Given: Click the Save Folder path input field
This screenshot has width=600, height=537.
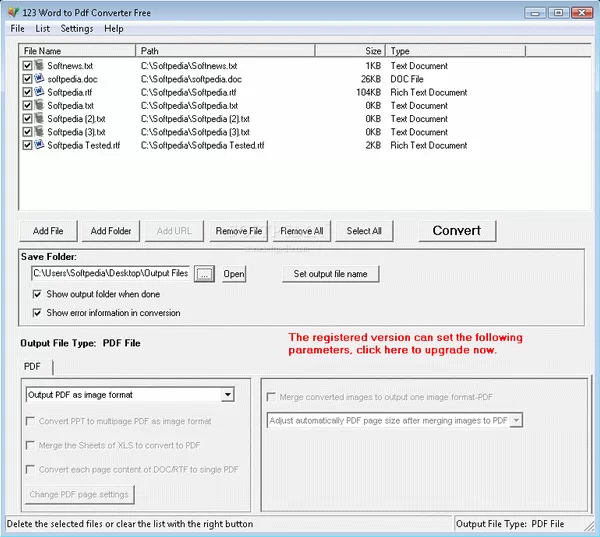Looking at the screenshot, I should click(x=110, y=273).
